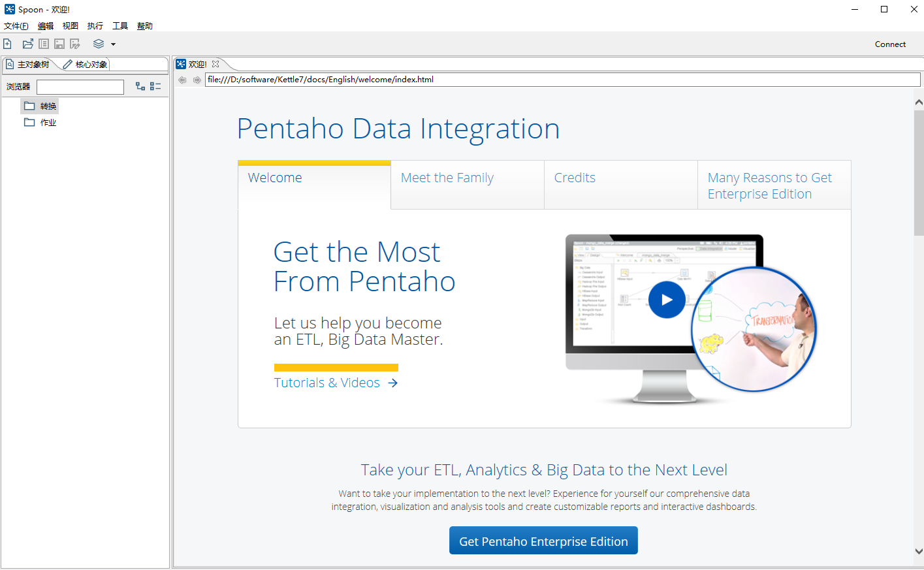Click the New file toolbar icon
The image size is (924, 570).
(7, 44)
